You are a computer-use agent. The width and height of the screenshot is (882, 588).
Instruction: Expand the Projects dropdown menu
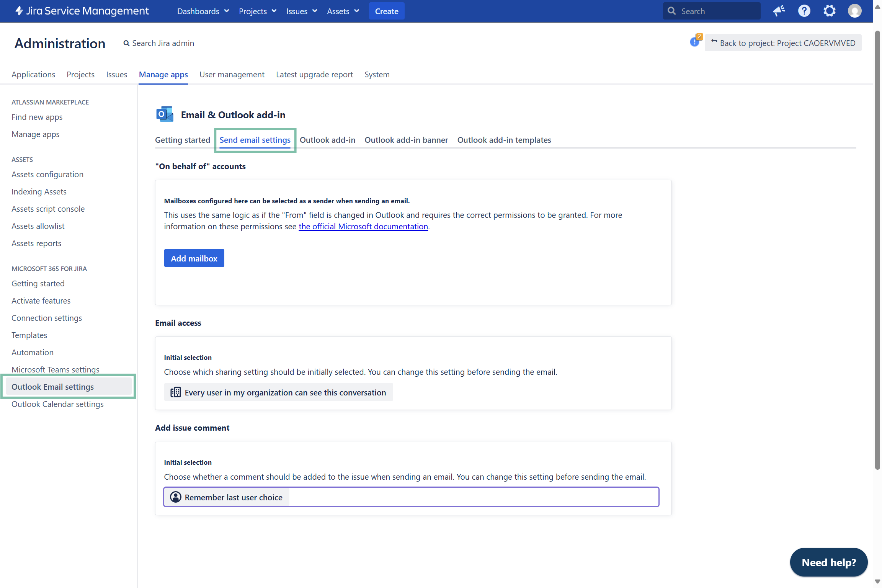[258, 11]
